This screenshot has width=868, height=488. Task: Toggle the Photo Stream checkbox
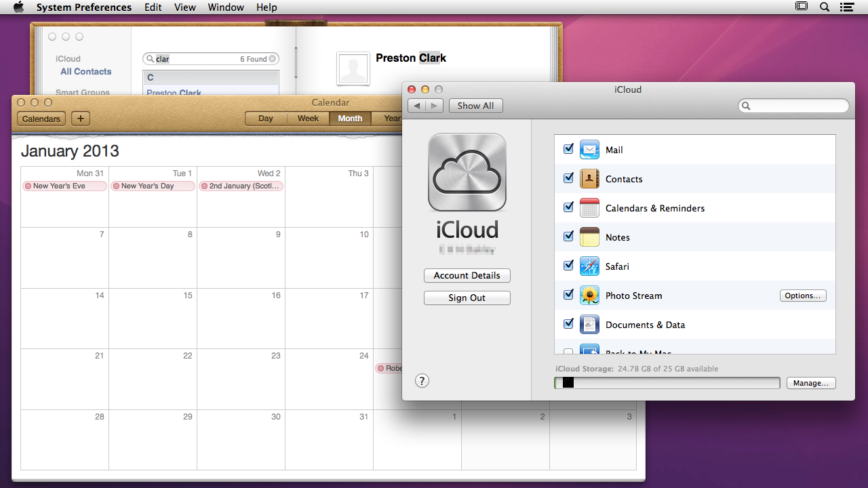[568, 295]
